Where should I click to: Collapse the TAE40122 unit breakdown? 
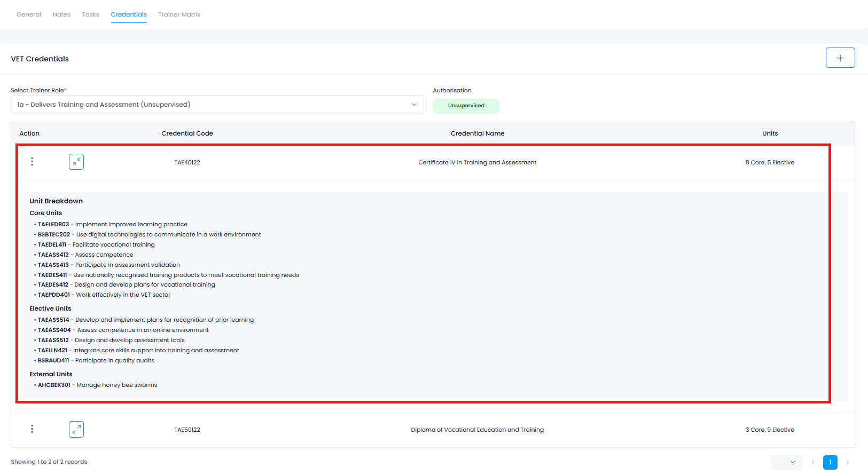pos(76,162)
